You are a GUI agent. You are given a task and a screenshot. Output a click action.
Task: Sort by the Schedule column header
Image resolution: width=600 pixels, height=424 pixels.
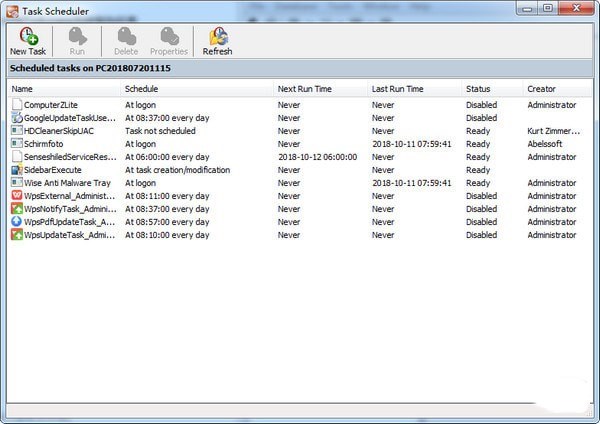point(196,89)
